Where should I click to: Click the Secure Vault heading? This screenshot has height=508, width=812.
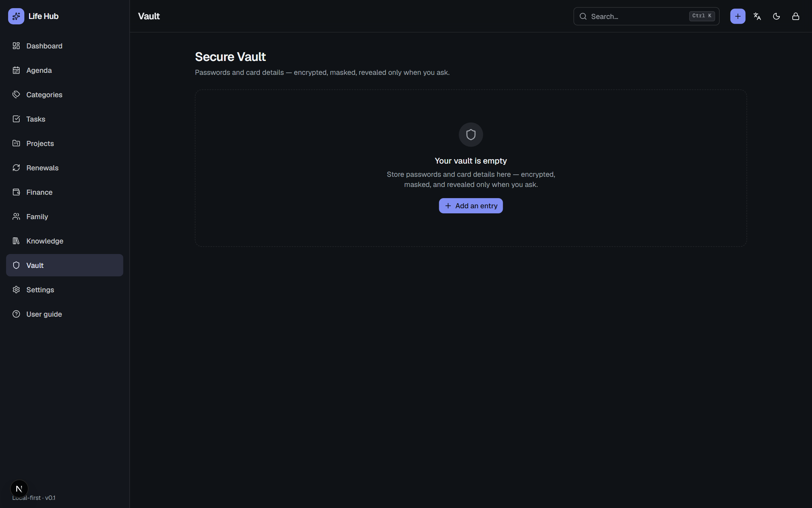[x=230, y=57]
